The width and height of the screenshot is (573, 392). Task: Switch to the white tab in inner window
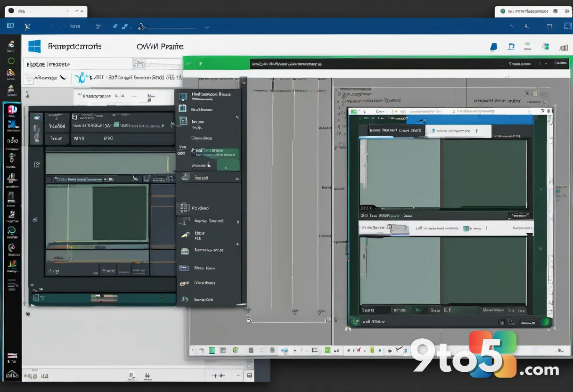458,131
